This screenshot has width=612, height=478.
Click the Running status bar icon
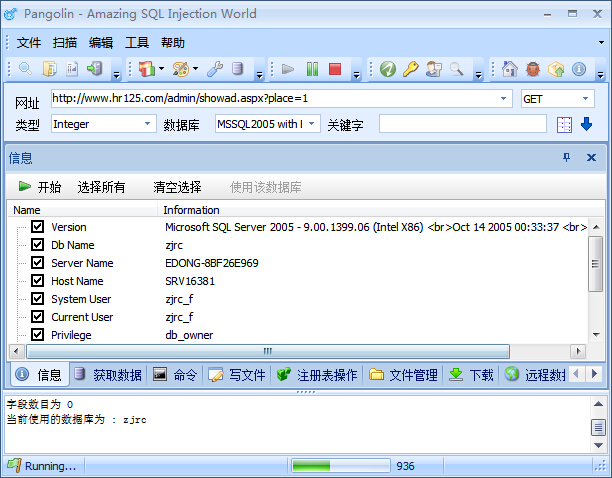(14, 465)
